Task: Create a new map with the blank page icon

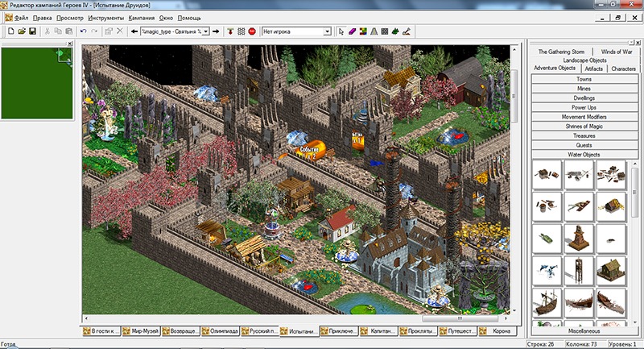Action: (x=11, y=31)
